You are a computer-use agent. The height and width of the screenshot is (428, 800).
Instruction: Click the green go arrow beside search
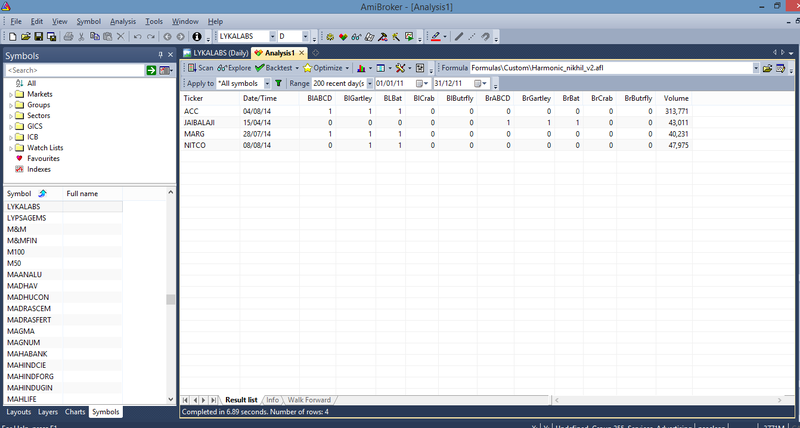pyautogui.click(x=151, y=70)
